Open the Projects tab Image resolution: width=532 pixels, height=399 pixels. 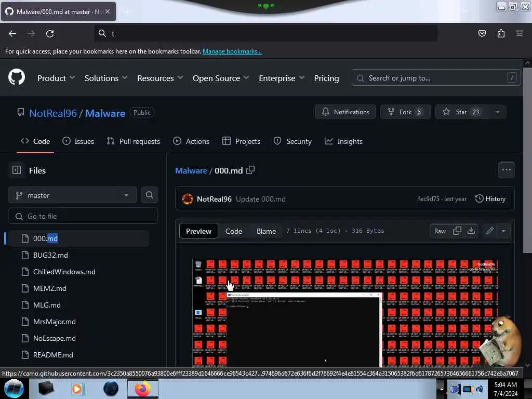(241, 141)
